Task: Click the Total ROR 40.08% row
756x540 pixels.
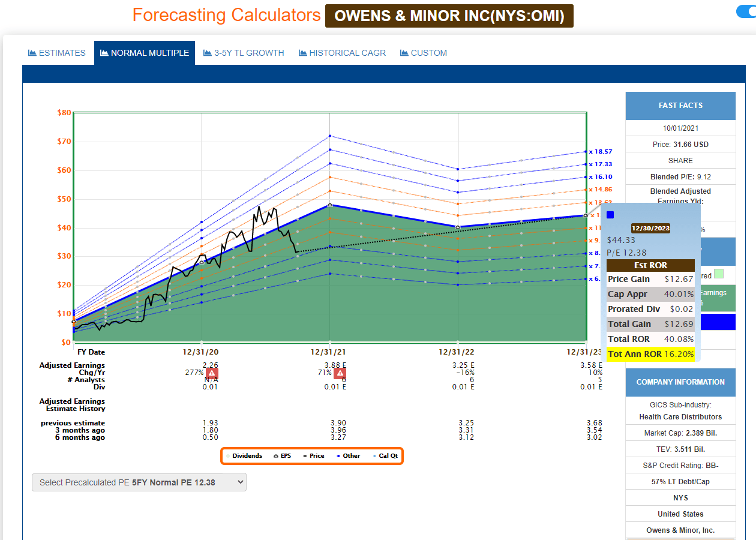Action: click(x=650, y=339)
